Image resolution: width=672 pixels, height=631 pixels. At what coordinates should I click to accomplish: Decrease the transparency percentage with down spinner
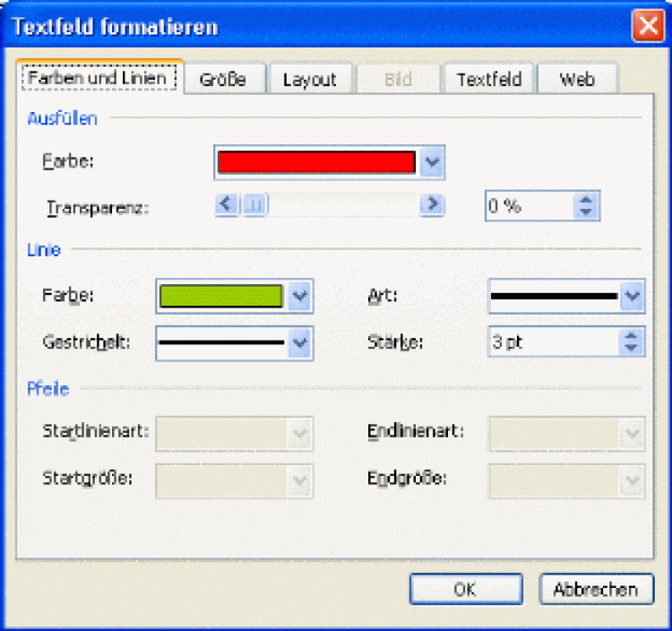click(x=587, y=212)
